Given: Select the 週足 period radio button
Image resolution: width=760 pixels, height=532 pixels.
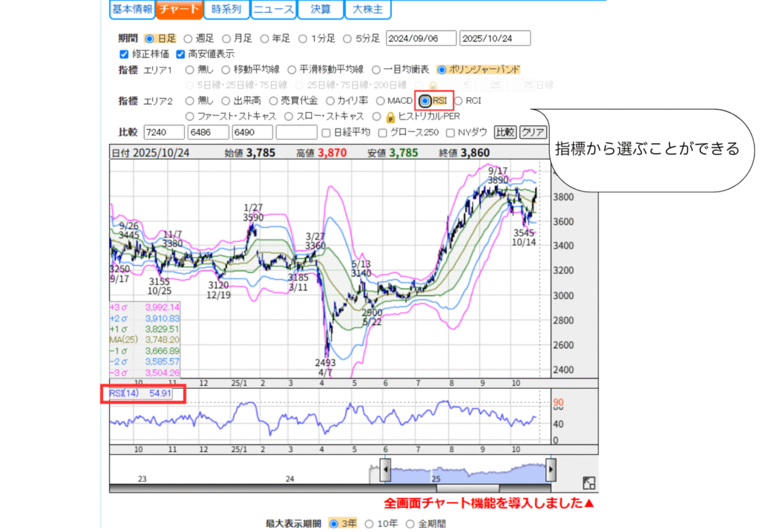Looking at the screenshot, I should (188, 39).
